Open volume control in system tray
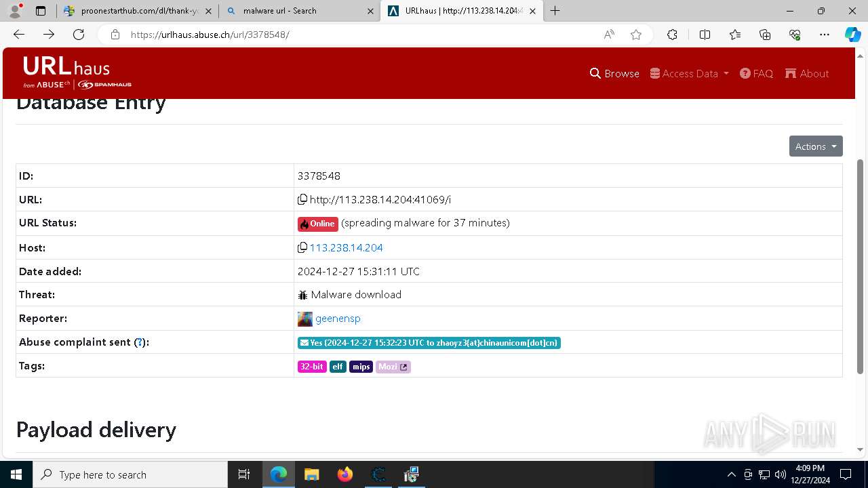The image size is (868, 488). (x=781, y=474)
